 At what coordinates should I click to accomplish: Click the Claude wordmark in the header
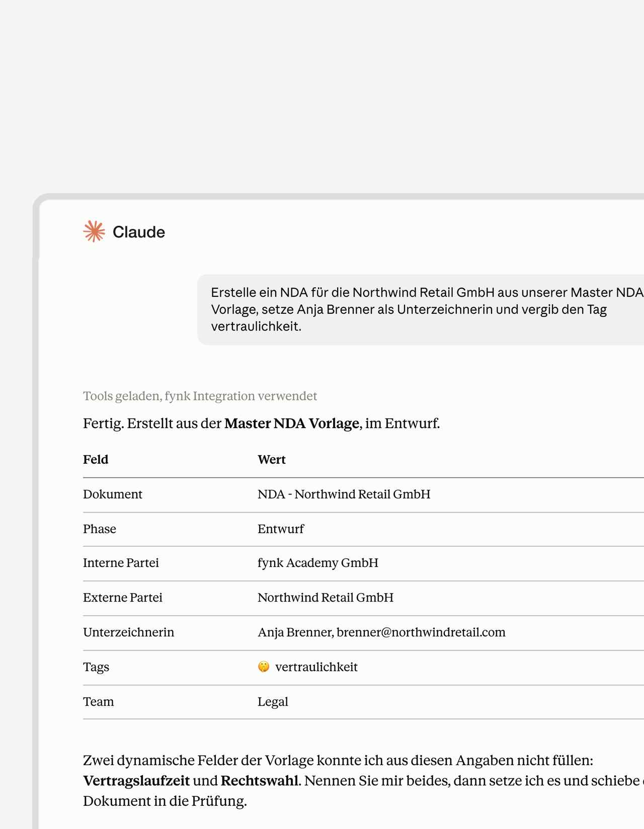[x=139, y=232]
